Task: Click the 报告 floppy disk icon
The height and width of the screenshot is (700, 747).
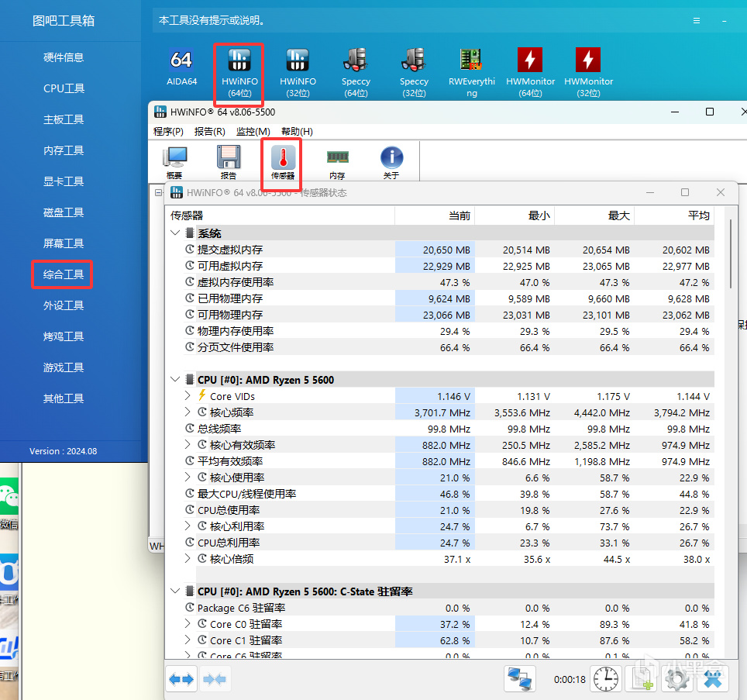Action: pos(229,163)
